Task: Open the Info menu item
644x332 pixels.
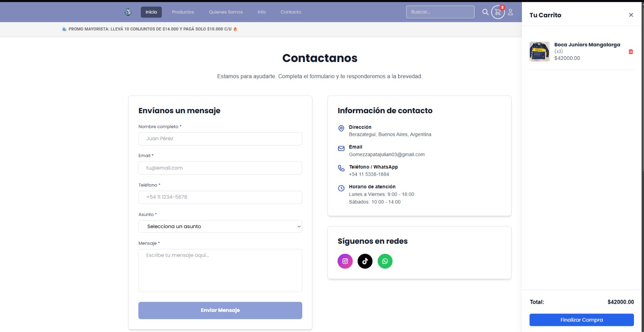Action: (262, 12)
